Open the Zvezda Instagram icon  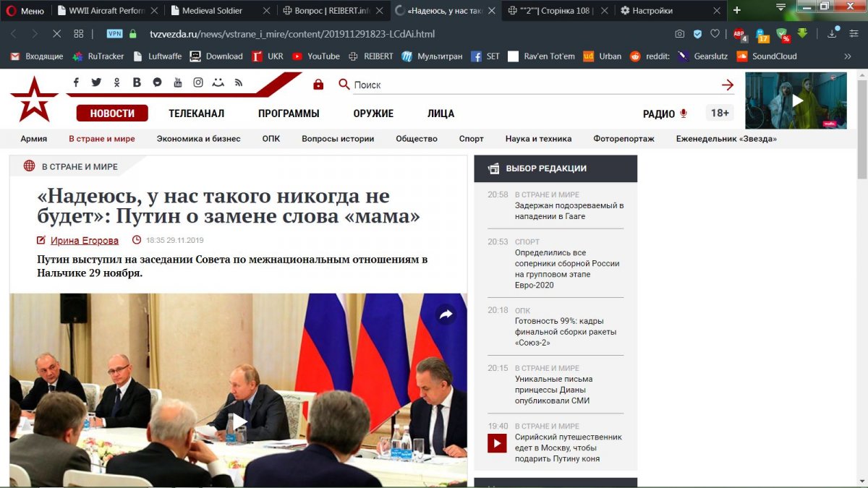[x=198, y=83]
